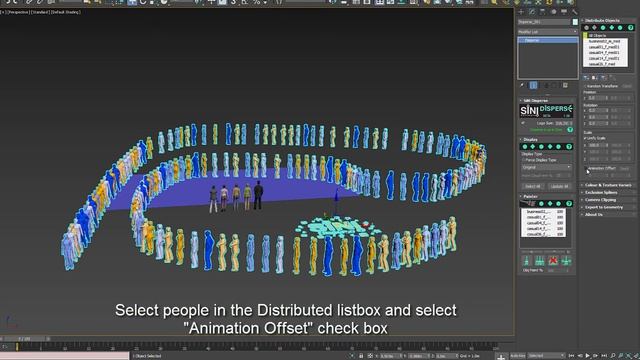Screen dimensions: 640x360
Task: Select casual26_f_med in distributed objects list
Action: coord(605,64)
